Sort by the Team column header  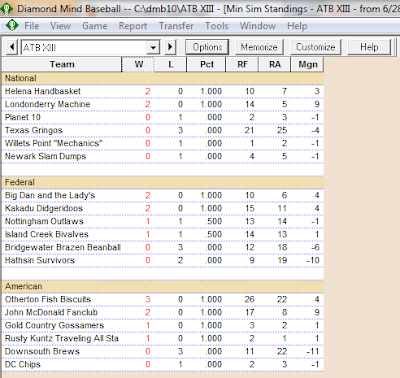[x=62, y=64]
